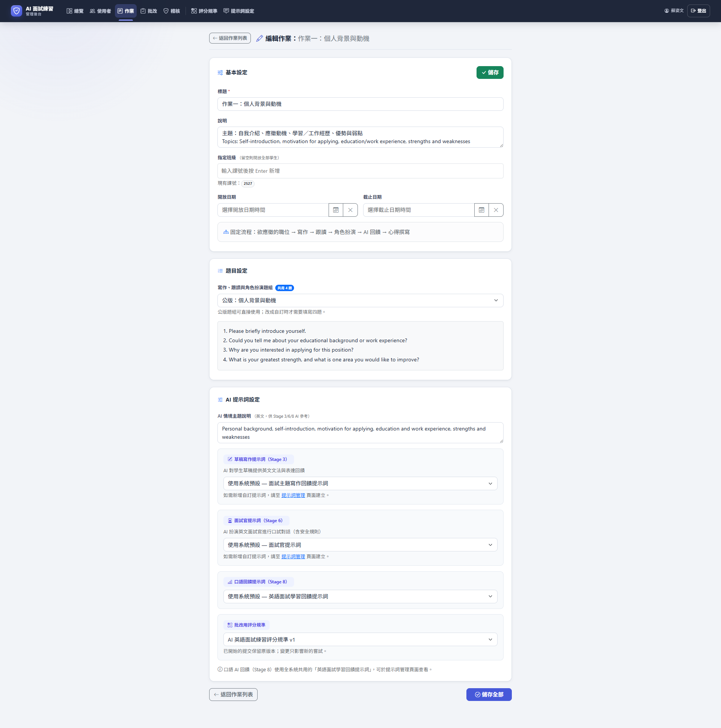This screenshot has width=721, height=728.
Task: Open the 評分規準 rubric page
Action: (x=204, y=11)
